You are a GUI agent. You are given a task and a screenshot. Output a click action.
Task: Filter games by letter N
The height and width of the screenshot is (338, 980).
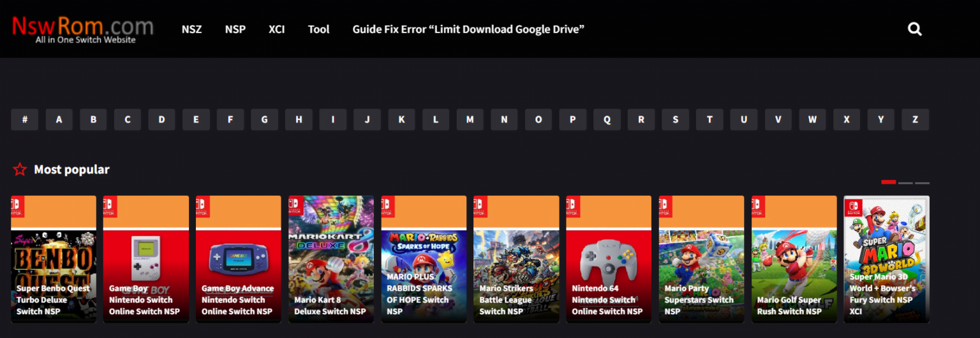click(x=504, y=119)
